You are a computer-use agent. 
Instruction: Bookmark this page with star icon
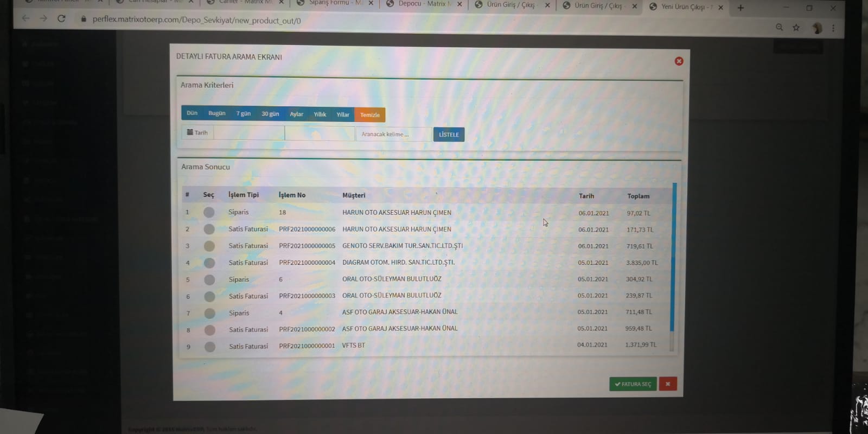[796, 27]
